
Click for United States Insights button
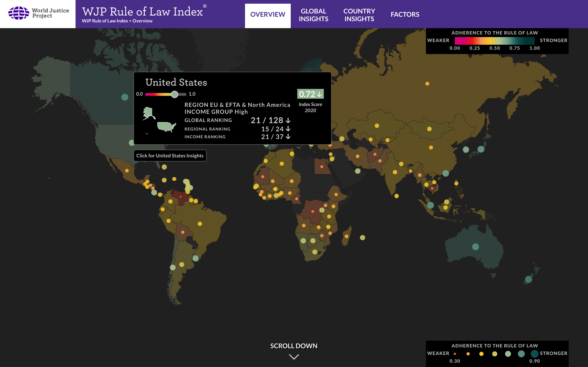tap(169, 156)
